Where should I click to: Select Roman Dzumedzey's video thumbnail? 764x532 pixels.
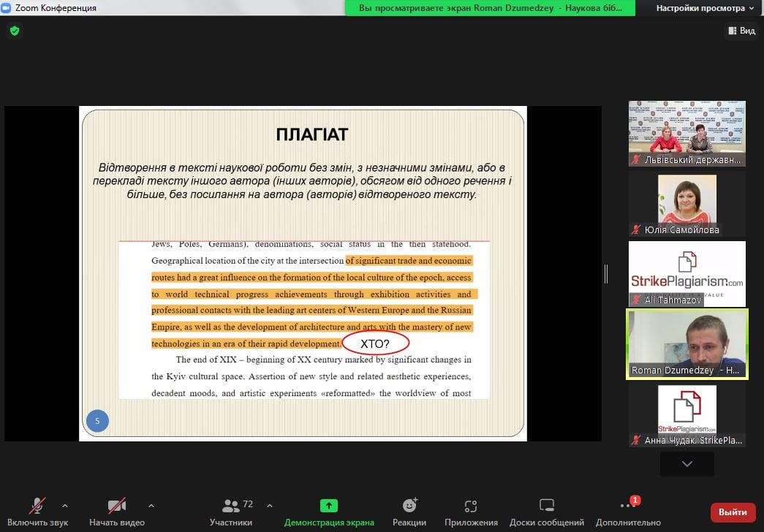[687, 343]
